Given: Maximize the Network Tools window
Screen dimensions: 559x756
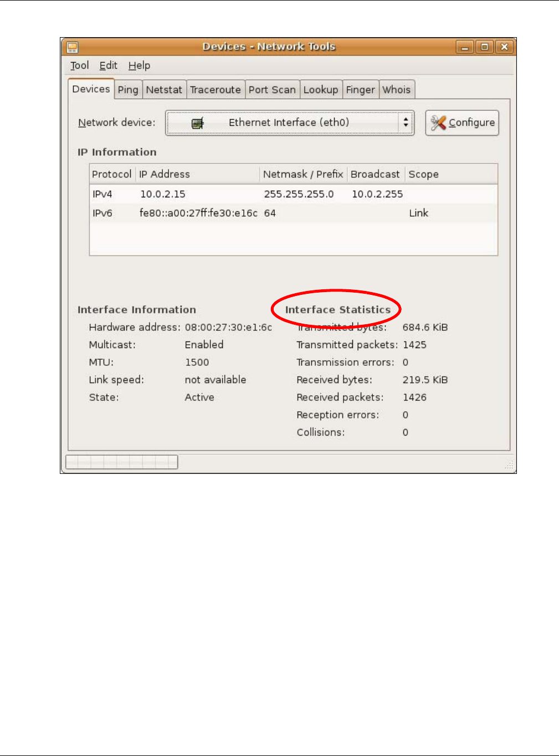Looking at the screenshot, I should pos(485,47).
